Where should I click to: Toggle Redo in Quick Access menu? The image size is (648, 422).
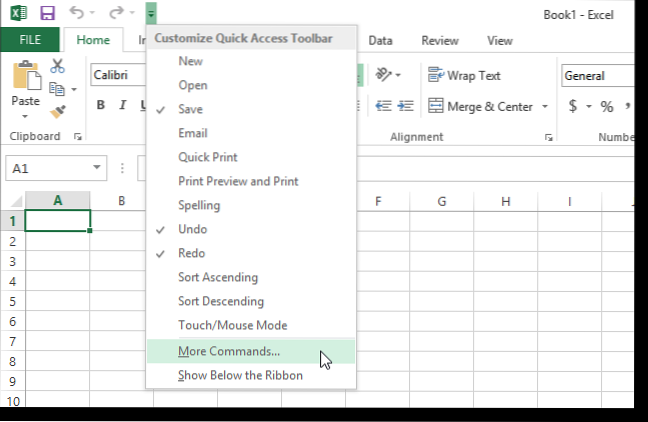coord(251,253)
